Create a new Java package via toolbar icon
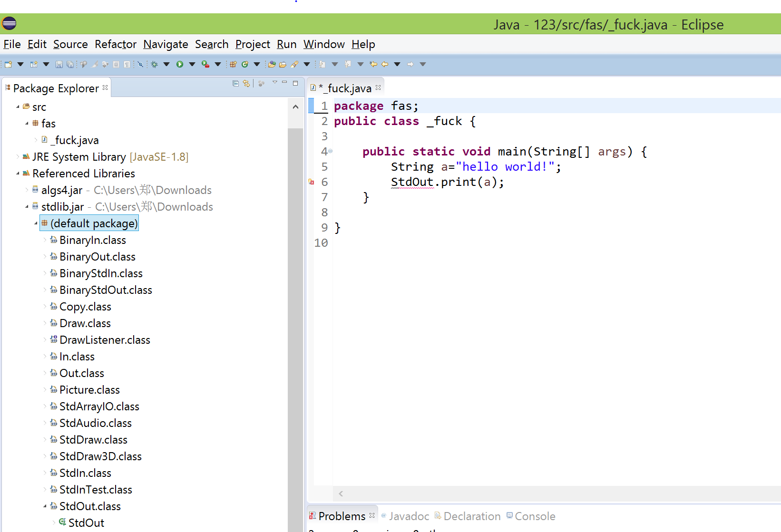The width and height of the screenshot is (781, 532). click(x=233, y=64)
